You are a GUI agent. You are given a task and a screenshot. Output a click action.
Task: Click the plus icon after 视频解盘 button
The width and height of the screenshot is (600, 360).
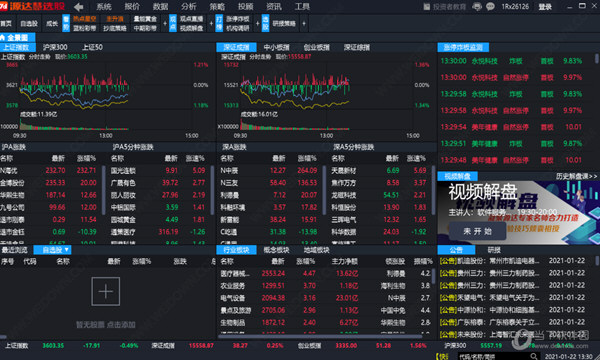(x=211, y=24)
